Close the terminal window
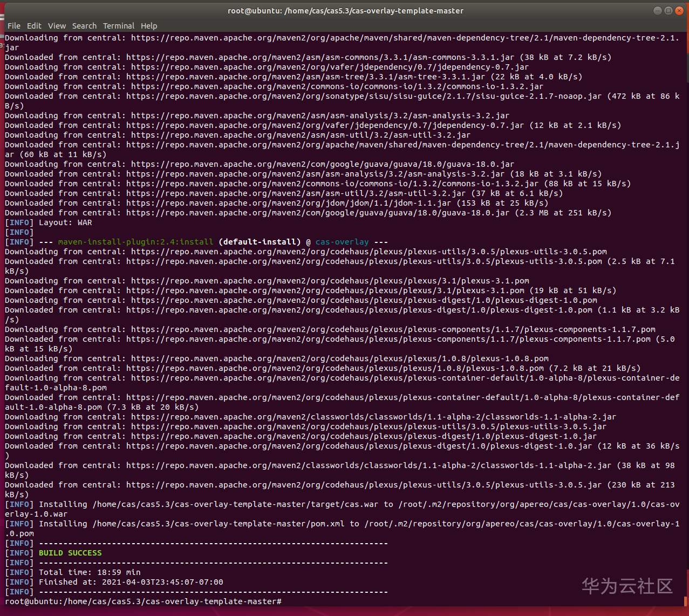 point(679,11)
